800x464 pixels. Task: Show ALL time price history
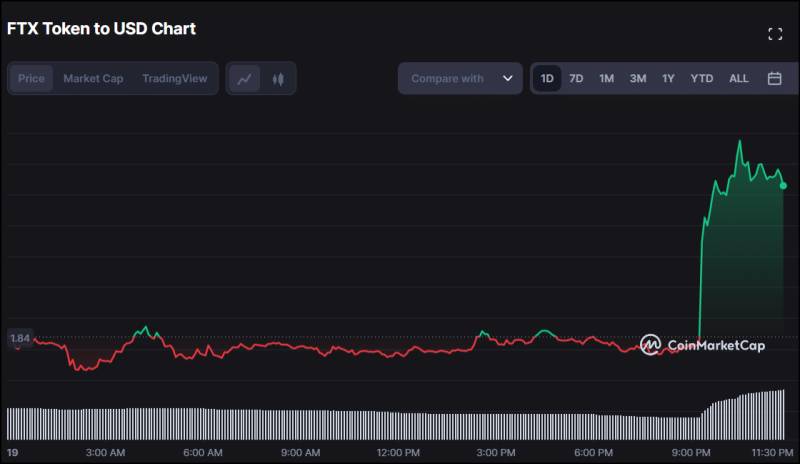(x=739, y=79)
